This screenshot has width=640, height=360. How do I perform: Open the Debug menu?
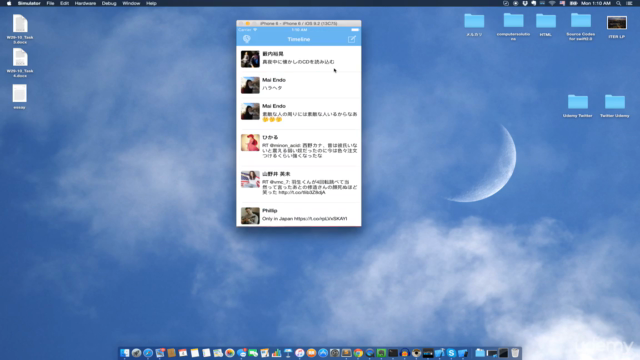(109, 3)
